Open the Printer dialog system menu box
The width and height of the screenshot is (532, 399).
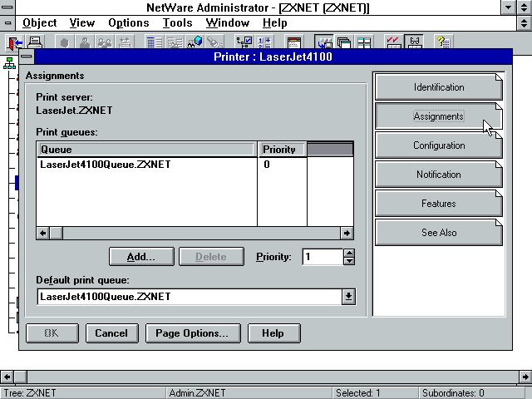[x=27, y=57]
